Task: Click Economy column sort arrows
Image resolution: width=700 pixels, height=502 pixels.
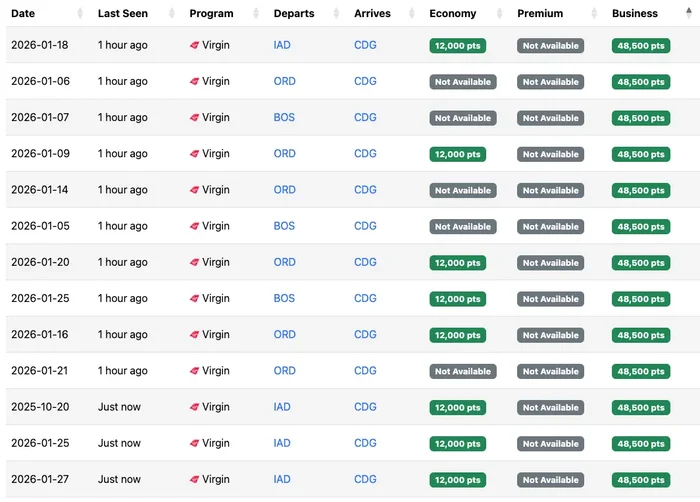Action: tap(500, 13)
